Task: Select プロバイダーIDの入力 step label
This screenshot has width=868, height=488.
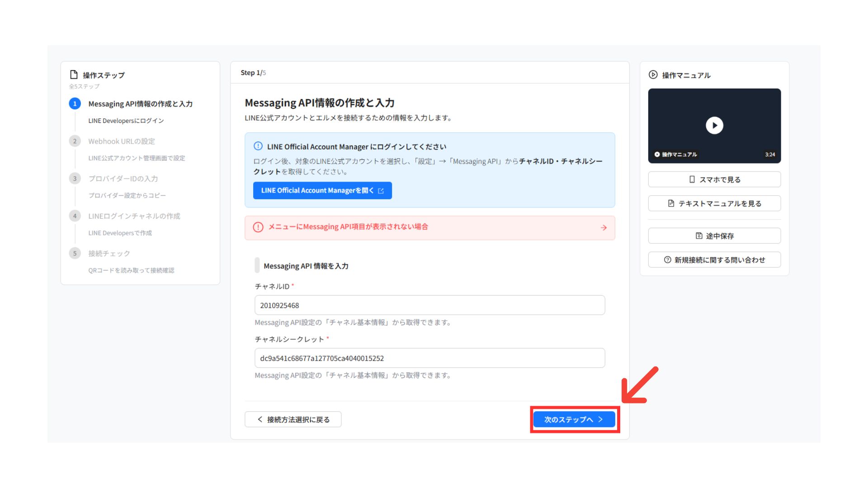Action: click(x=123, y=178)
